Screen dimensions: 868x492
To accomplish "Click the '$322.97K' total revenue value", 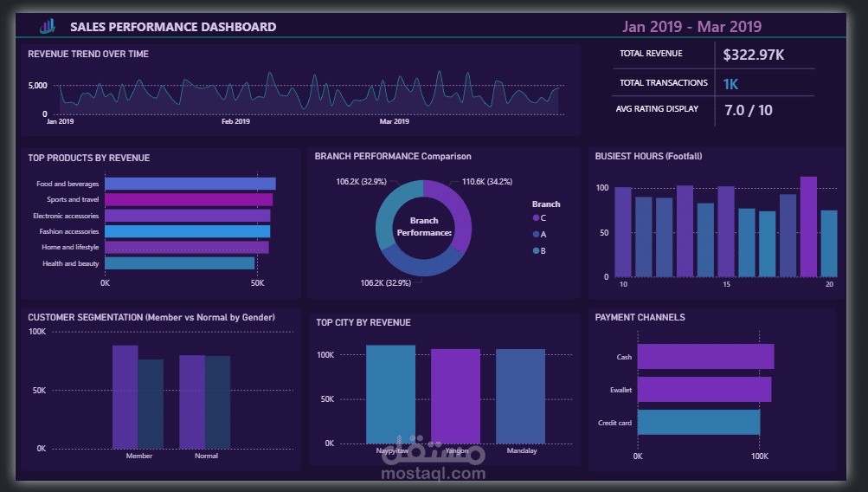I will pyautogui.click(x=754, y=55).
